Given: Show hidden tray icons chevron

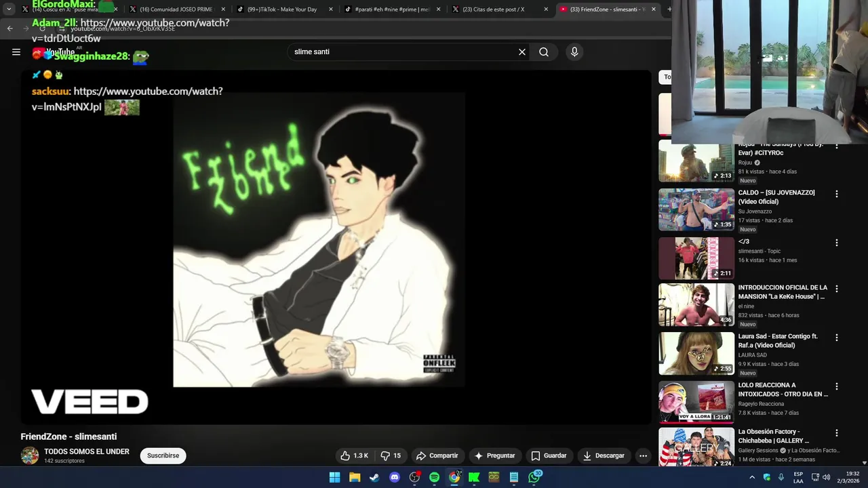Looking at the screenshot, I should (x=751, y=477).
